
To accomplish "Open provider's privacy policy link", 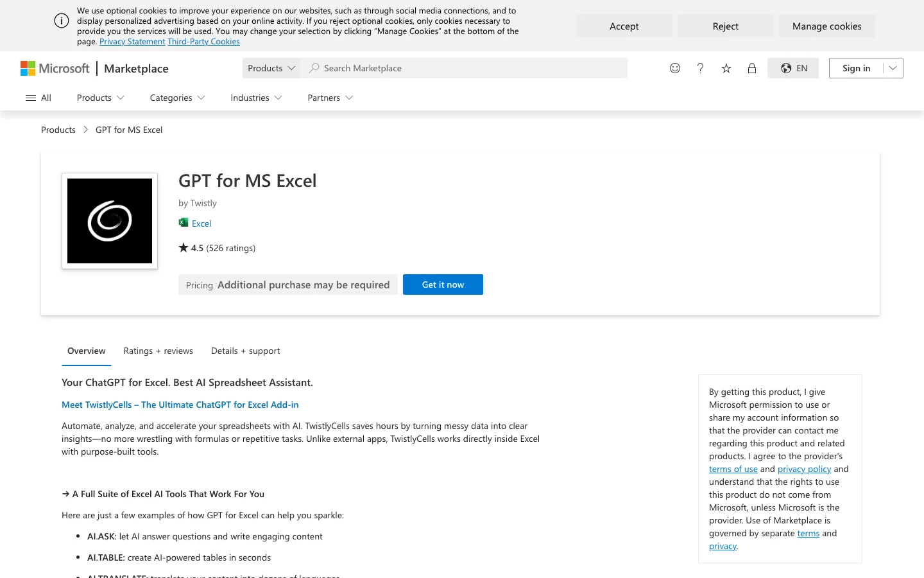I will click(805, 469).
